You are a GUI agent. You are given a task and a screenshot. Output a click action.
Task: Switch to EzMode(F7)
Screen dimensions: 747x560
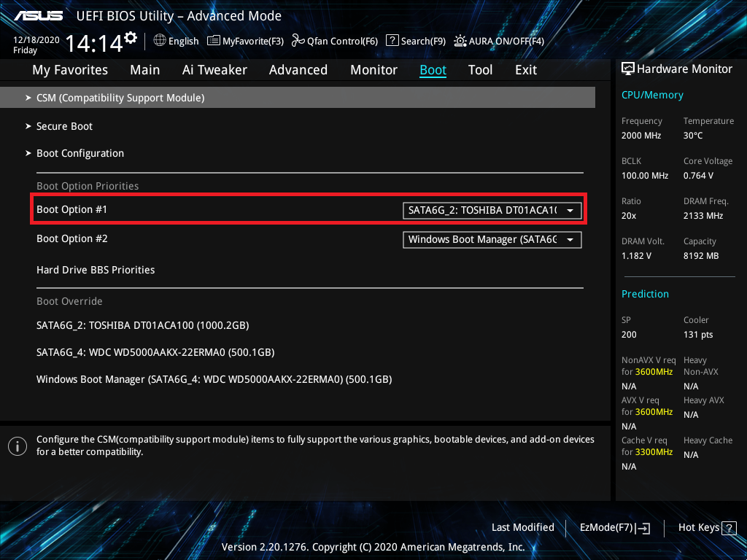pyautogui.click(x=614, y=528)
